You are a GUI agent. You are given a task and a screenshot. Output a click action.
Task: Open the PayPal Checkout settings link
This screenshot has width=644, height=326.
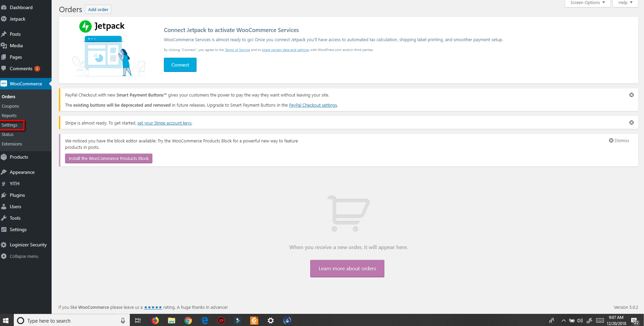point(313,105)
